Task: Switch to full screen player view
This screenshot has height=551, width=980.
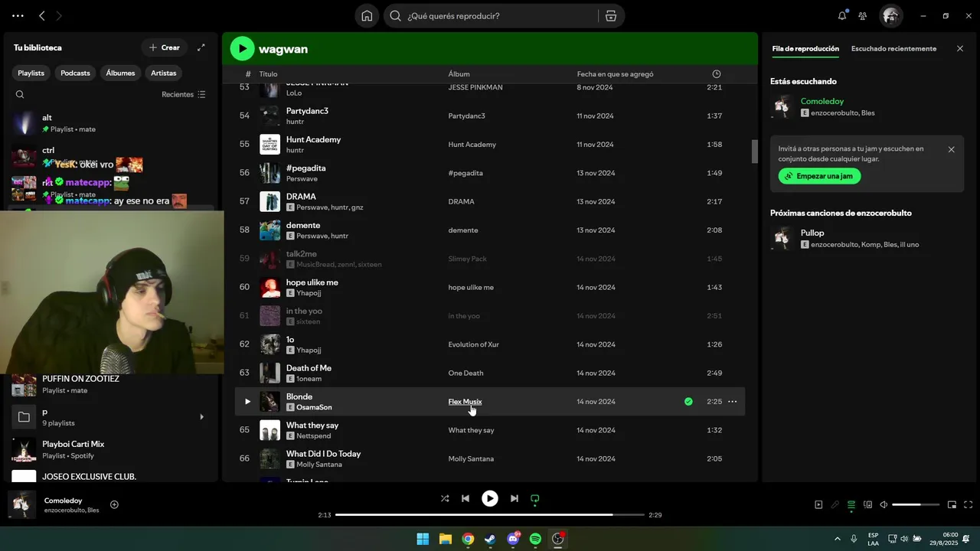Action: click(x=969, y=504)
